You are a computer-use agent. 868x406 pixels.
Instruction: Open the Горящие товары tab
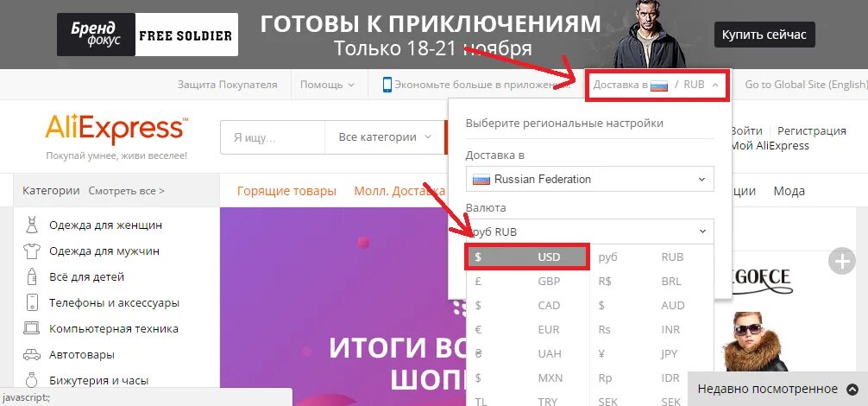[286, 191]
